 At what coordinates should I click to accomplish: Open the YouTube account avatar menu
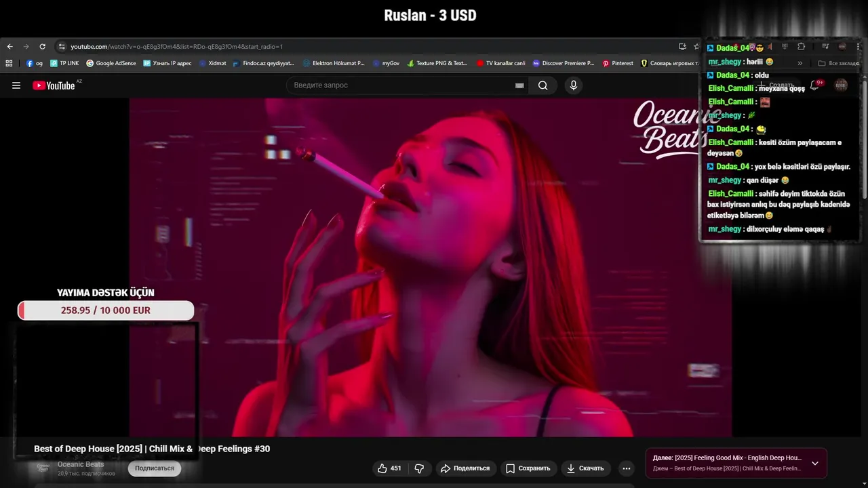pyautogui.click(x=841, y=85)
